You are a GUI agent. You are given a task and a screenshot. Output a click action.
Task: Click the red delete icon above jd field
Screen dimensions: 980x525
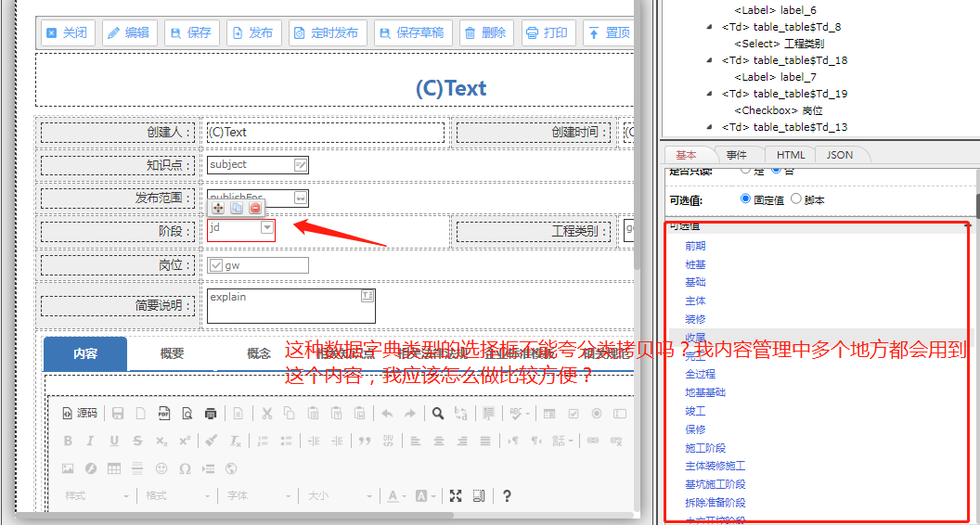(x=255, y=208)
